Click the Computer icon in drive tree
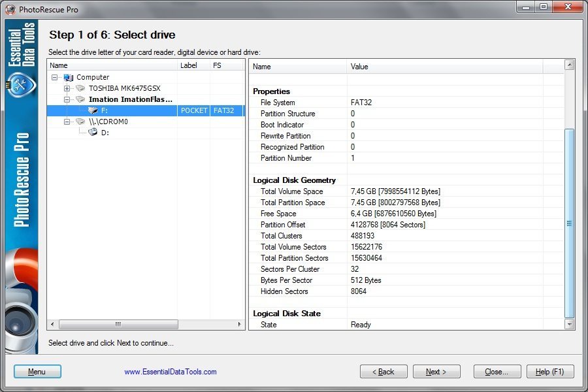This screenshot has height=392, width=588. [68, 77]
